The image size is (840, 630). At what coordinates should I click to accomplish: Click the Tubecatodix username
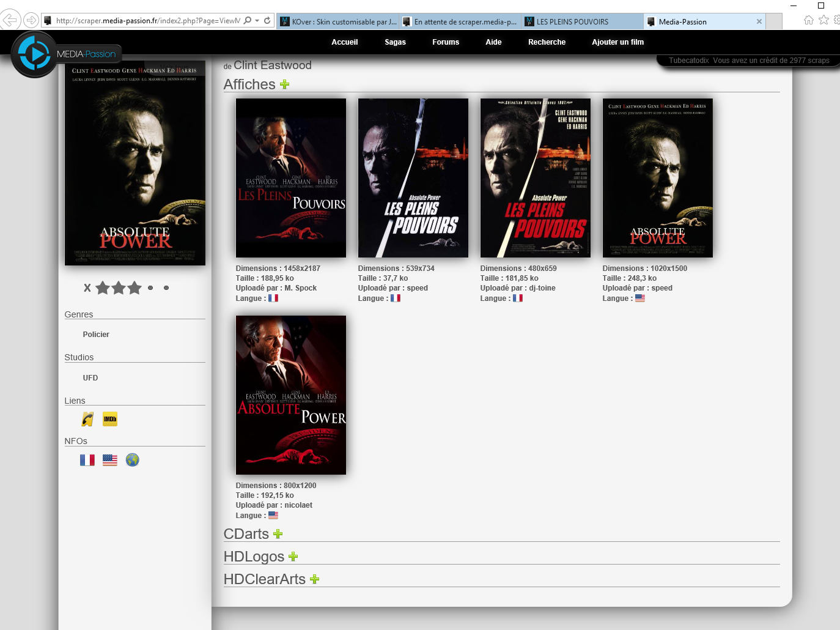tap(689, 61)
